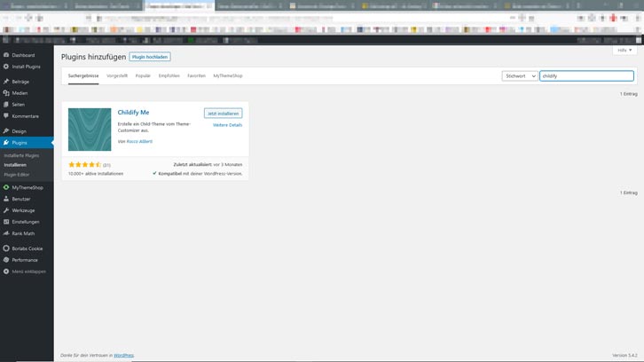644x362 pixels.
Task: Click the Plugin hochladen button
Action: point(150,57)
